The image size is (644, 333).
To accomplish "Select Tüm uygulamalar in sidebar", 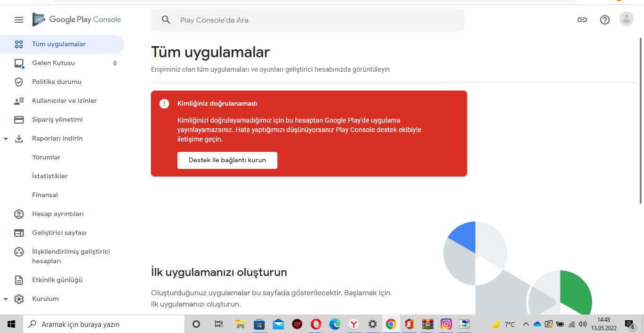I will tap(62, 44).
